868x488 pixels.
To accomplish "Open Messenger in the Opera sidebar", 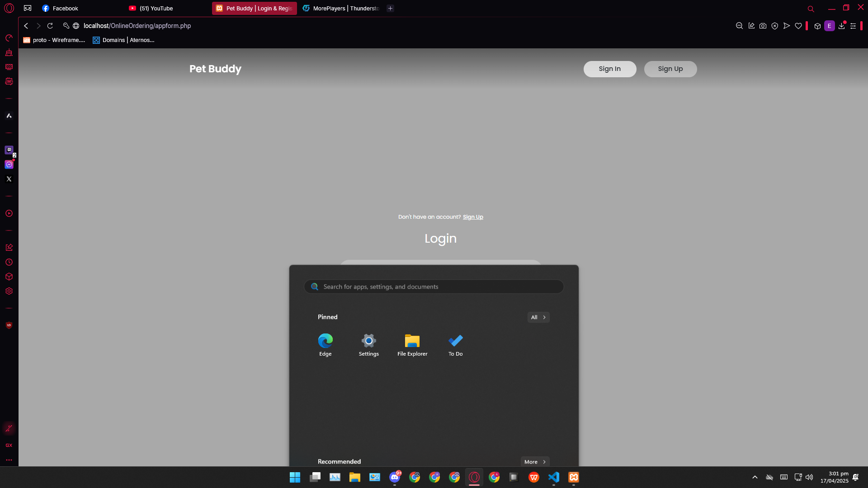I will [x=9, y=164].
